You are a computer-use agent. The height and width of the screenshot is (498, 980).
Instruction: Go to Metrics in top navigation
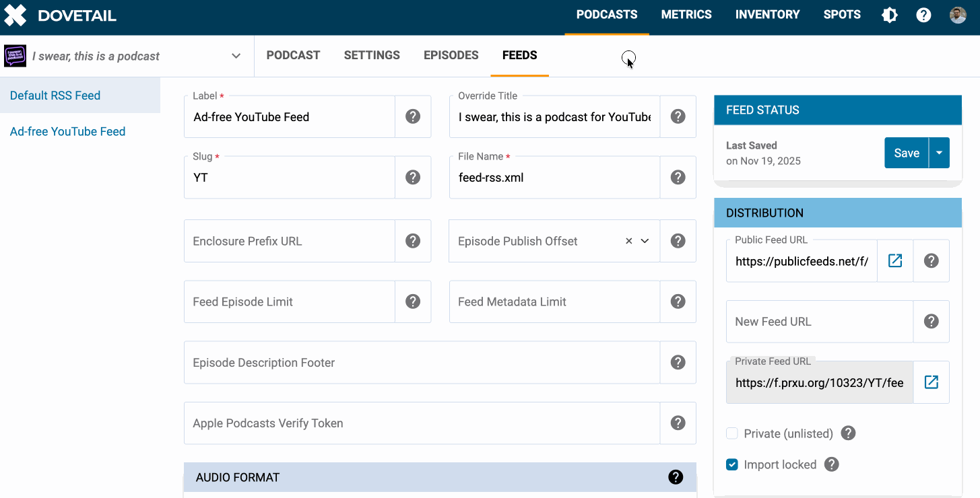[686, 15]
